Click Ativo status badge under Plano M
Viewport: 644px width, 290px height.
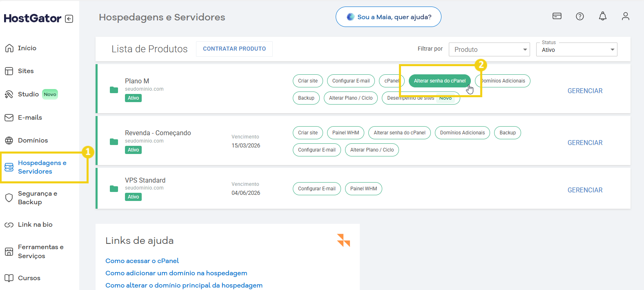point(134,98)
